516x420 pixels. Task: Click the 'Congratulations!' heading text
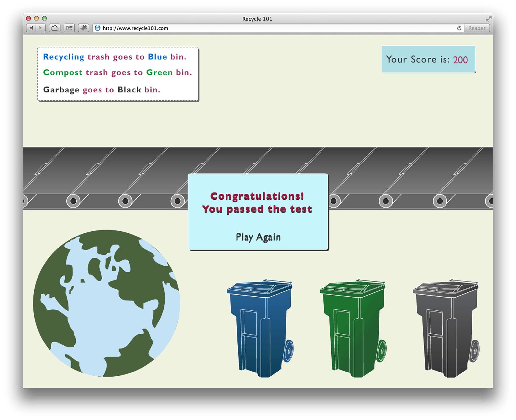[257, 196]
